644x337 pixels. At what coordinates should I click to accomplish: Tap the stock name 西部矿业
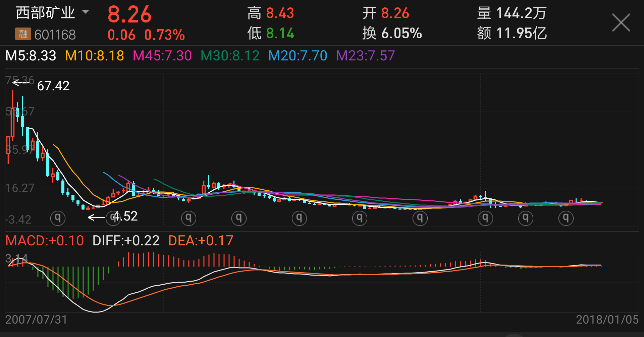45,13
